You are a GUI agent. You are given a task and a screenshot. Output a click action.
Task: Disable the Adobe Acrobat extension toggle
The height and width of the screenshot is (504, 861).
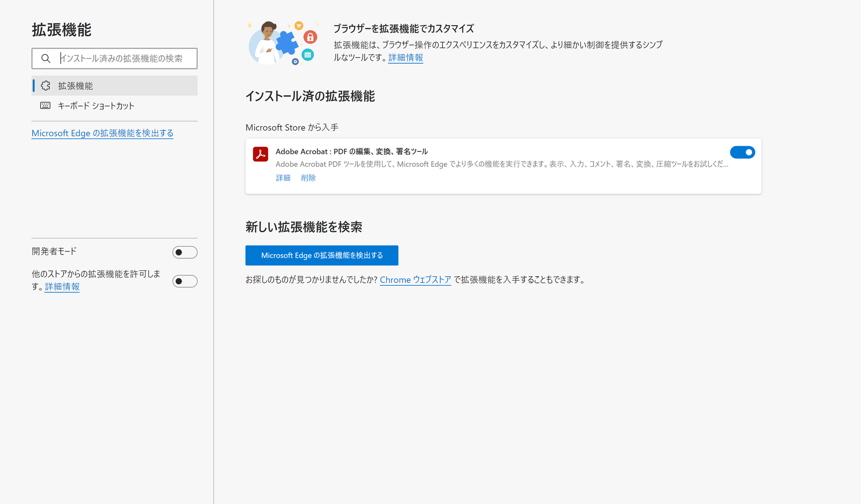click(x=742, y=152)
